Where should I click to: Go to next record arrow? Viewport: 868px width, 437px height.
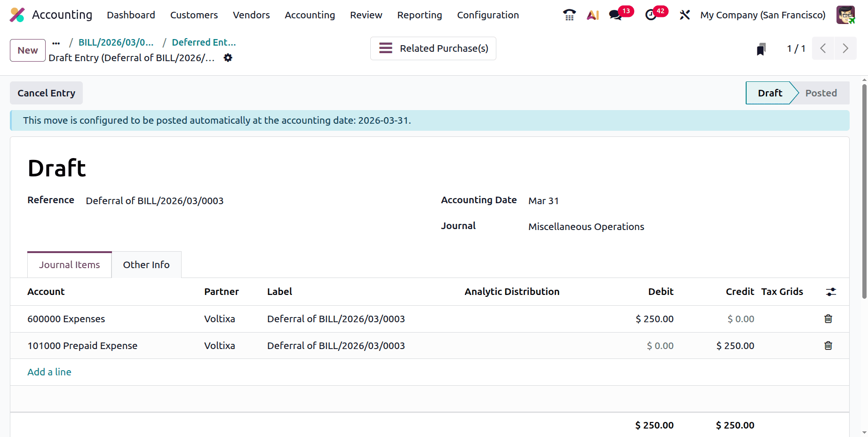pyautogui.click(x=845, y=48)
